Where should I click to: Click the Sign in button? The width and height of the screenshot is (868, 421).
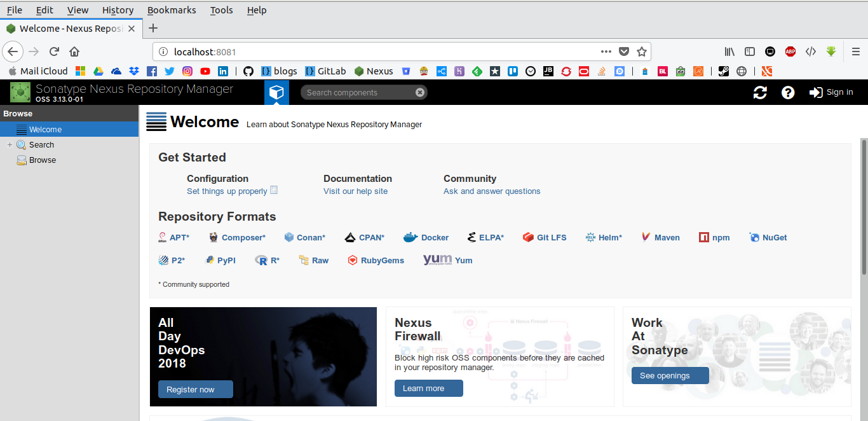coord(831,93)
